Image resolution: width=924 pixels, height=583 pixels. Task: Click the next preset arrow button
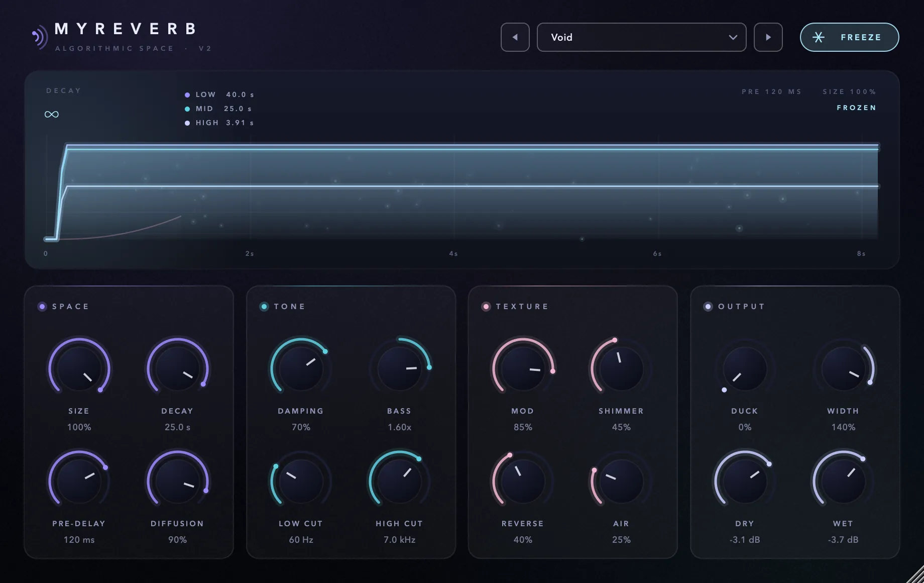click(x=768, y=37)
